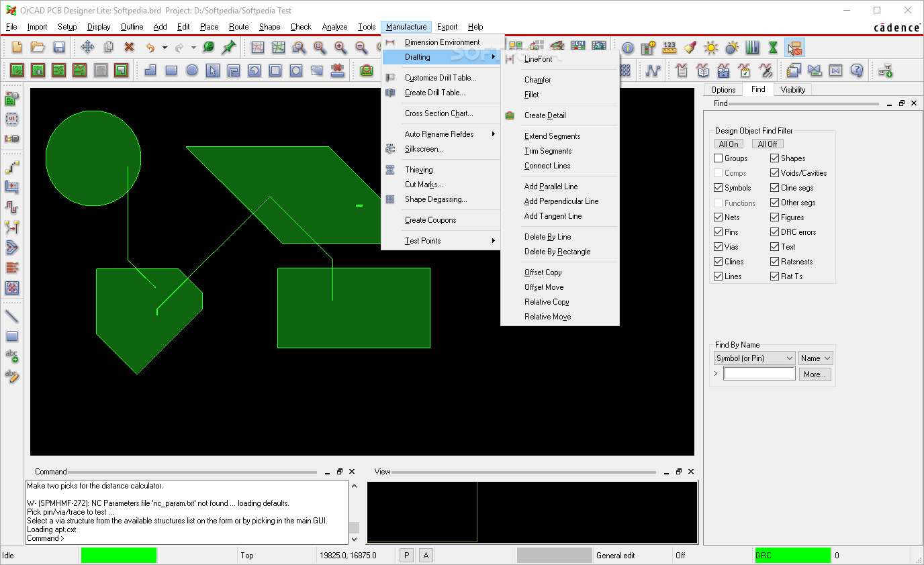
Task: Open the Name dropdown in Find By Name
Action: click(x=816, y=358)
